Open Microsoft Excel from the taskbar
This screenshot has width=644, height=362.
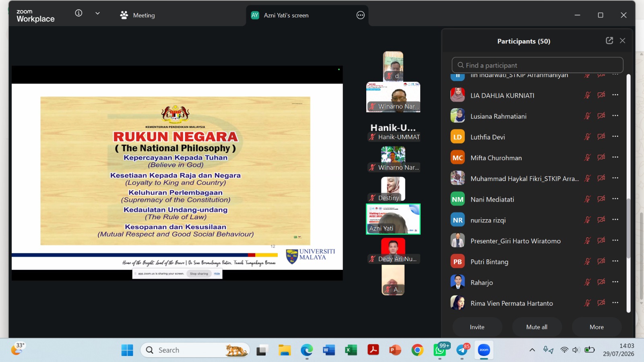click(351, 350)
